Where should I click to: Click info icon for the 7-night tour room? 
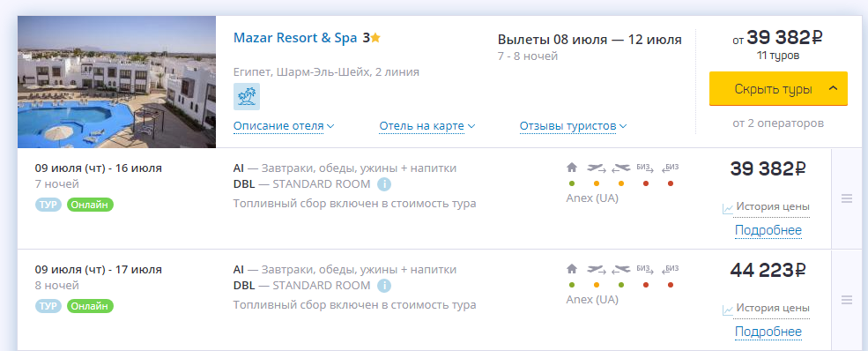coord(384,183)
